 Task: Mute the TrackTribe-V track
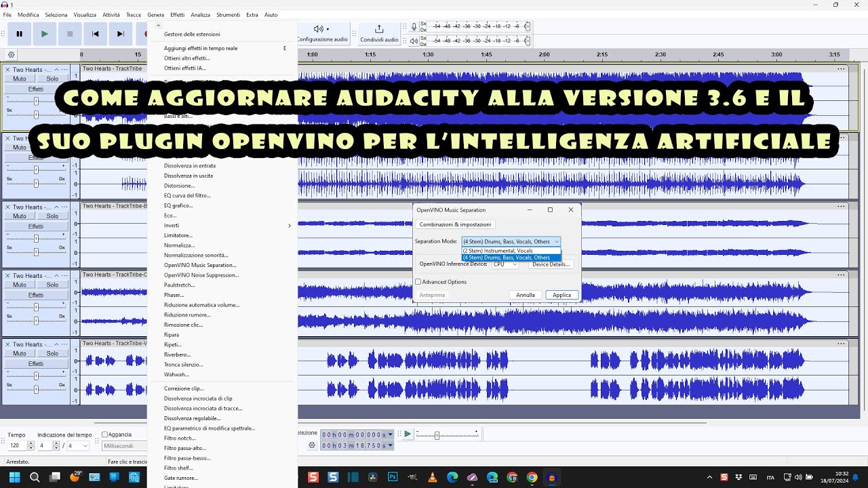pyautogui.click(x=20, y=353)
